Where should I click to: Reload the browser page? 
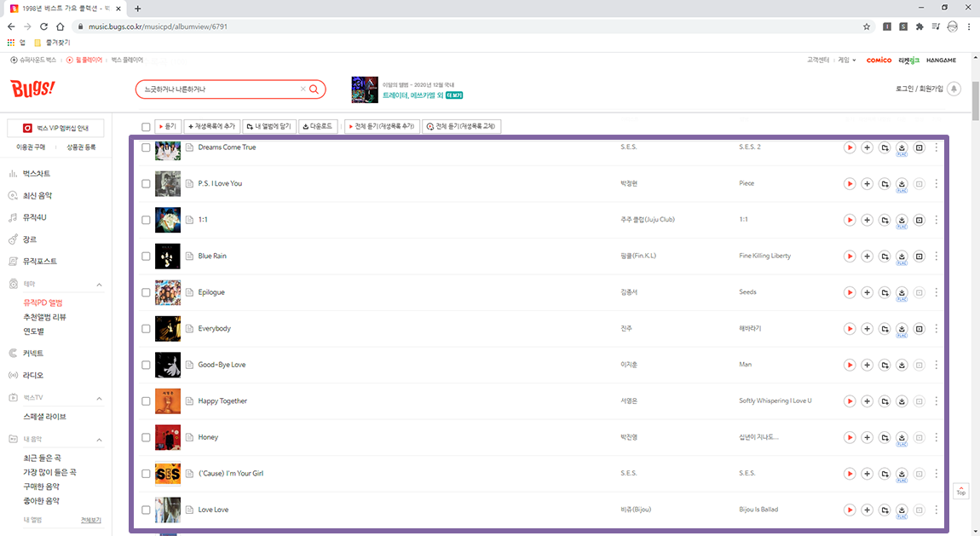coord(43,27)
